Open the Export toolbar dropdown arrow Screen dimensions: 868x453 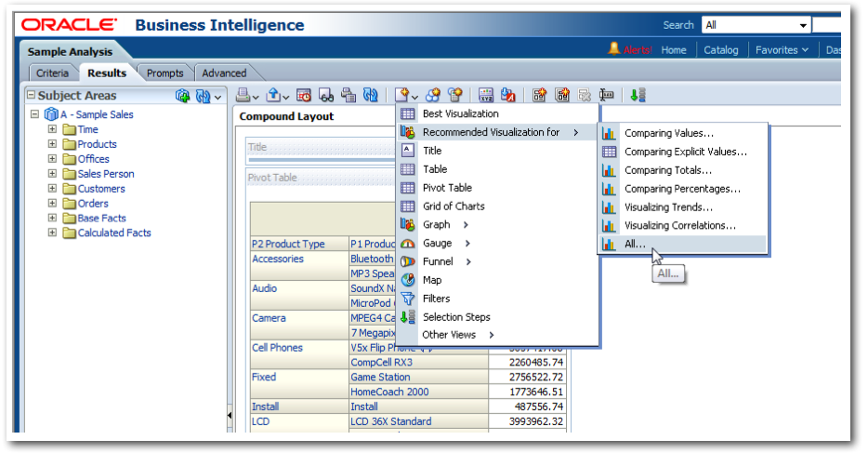point(285,98)
